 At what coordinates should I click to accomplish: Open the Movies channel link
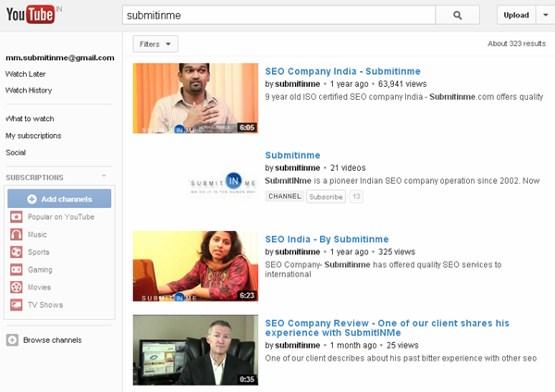[39, 288]
